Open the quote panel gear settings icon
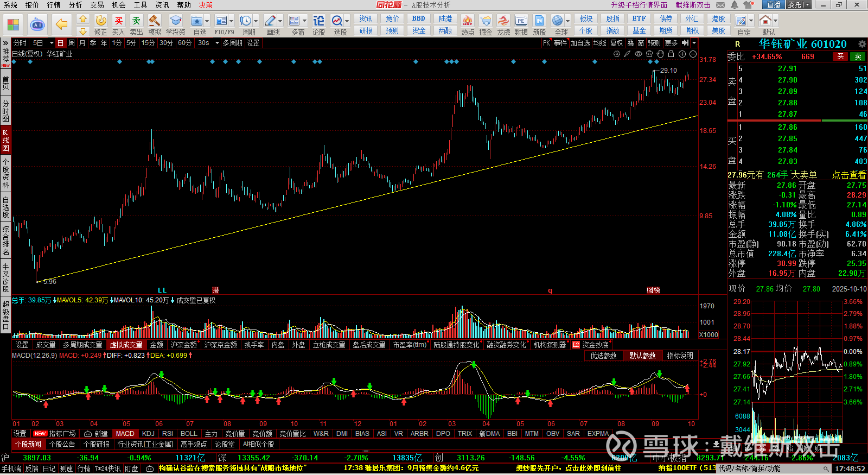 click(x=862, y=44)
